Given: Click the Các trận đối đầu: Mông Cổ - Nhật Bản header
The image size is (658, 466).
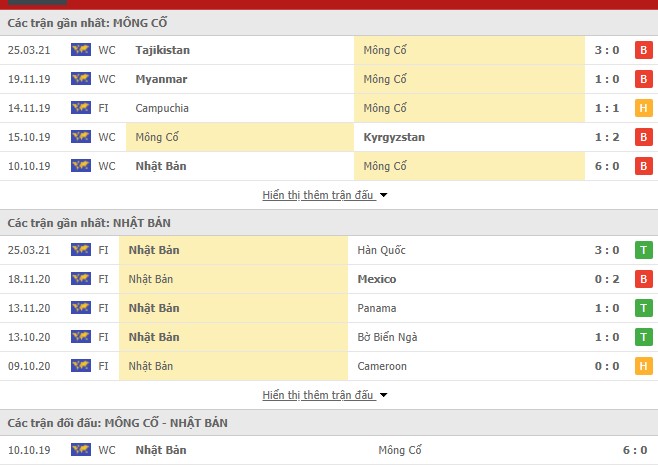Looking at the screenshot, I should (117, 423).
